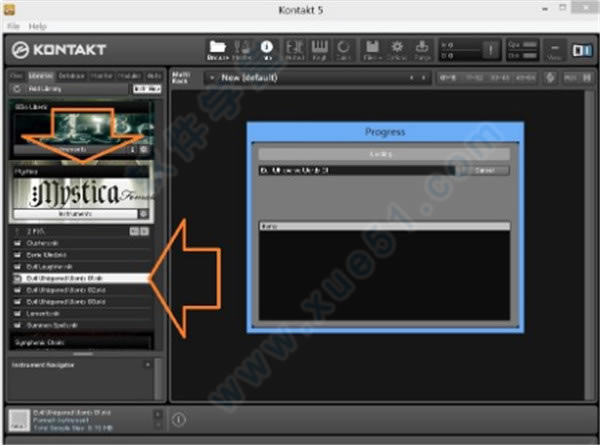Image resolution: width=600 pixels, height=445 pixels.
Task: Open the Help menu
Action: tap(38, 26)
